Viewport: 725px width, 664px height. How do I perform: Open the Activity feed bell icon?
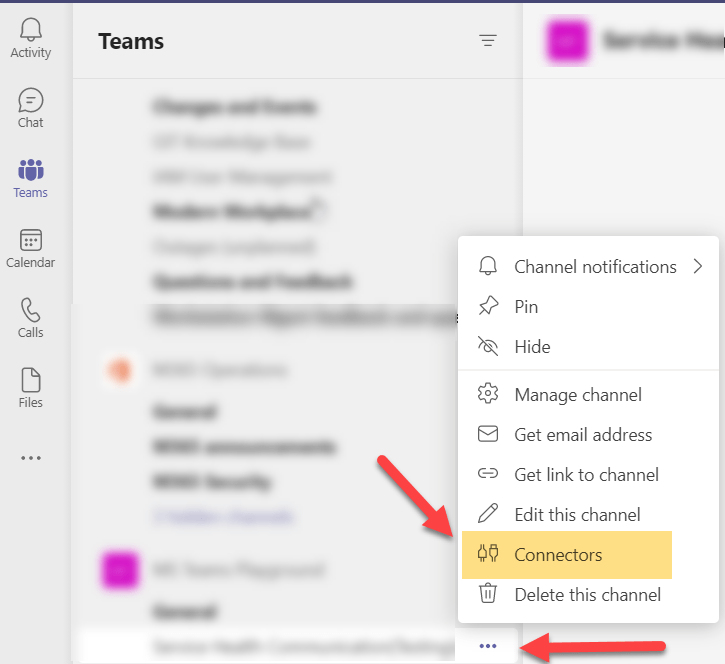click(x=31, y=38)
